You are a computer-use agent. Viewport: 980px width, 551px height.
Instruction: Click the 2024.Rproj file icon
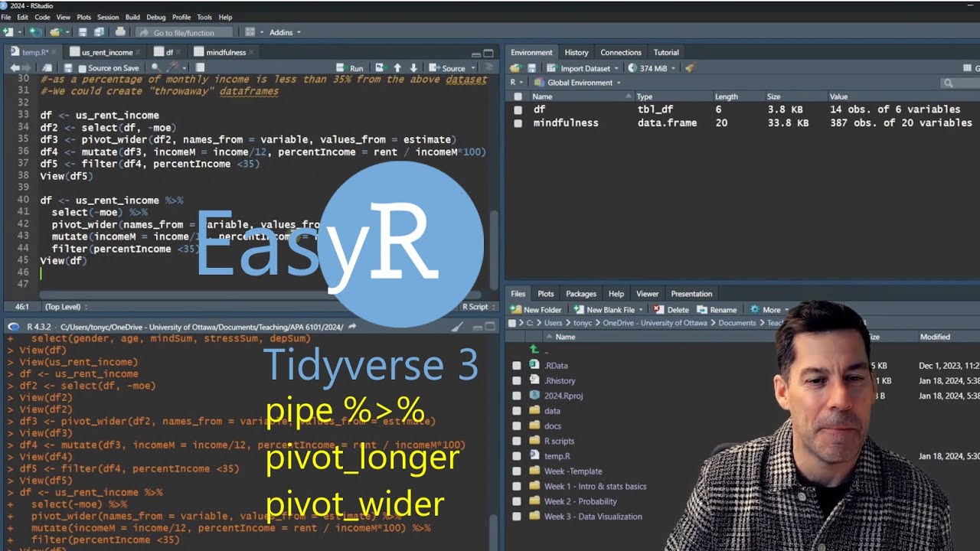pyautogui.click(x=534, y=396)
